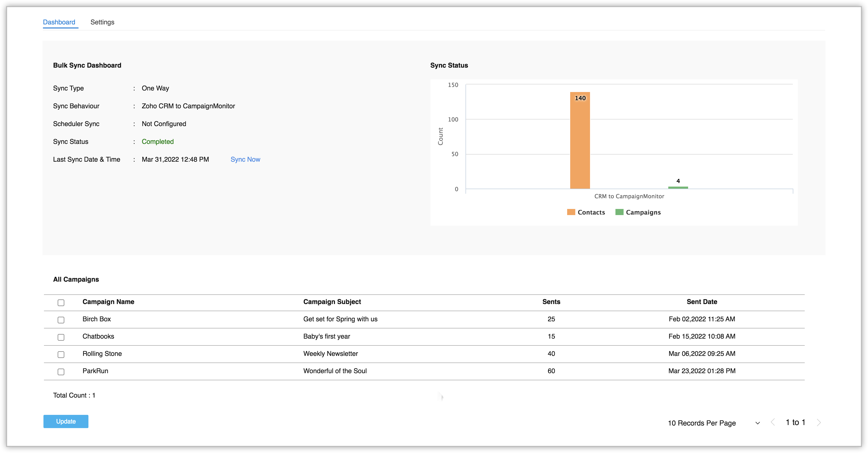Viewport: 868px width, 453px height.
Task: Click the Sync Now link
Action: click(x=245, y=159)
